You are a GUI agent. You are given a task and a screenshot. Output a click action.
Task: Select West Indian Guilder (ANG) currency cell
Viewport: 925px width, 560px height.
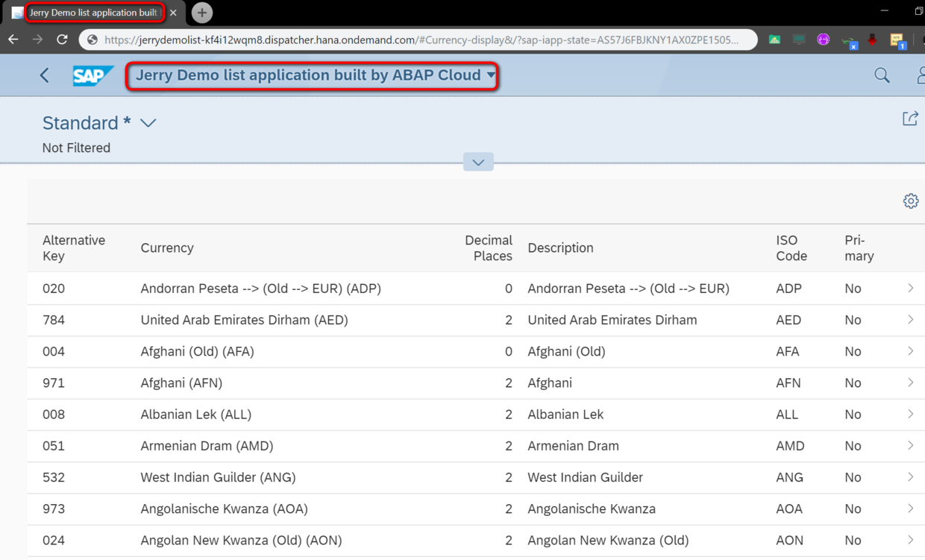219,477
